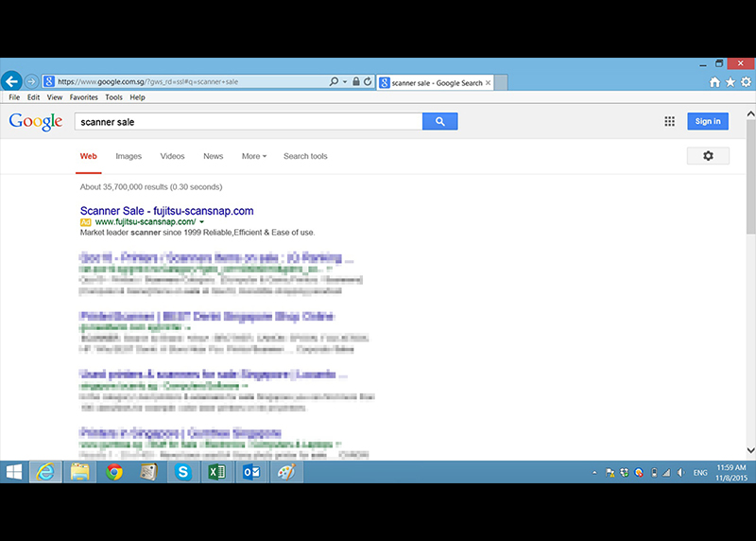Open the Google apps grid

point(669,121)
